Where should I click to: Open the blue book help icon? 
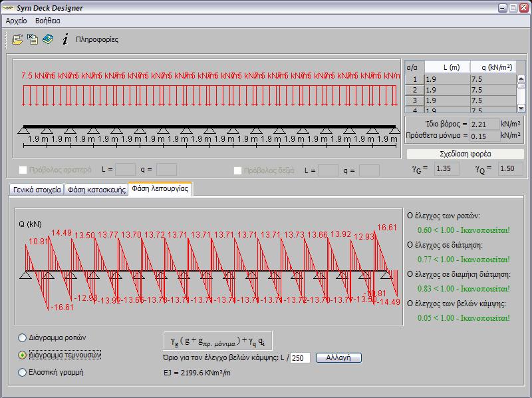click(x=48, y=39)
